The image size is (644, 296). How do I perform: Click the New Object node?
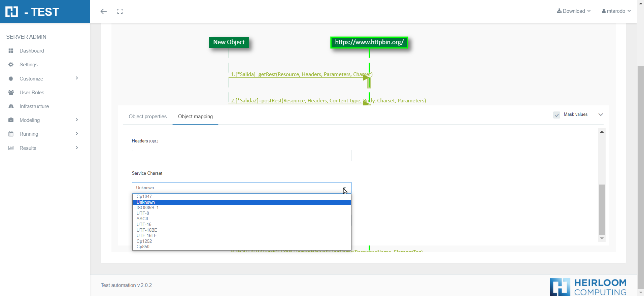point(229,42)
